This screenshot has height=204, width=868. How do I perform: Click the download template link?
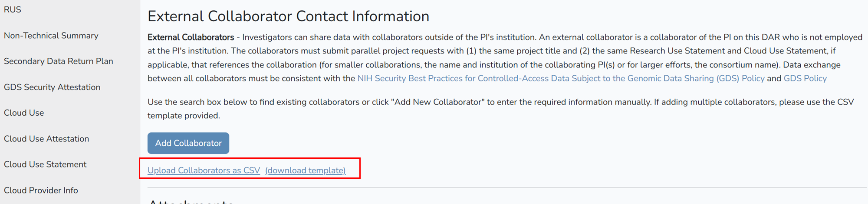(x=305, y=171)
